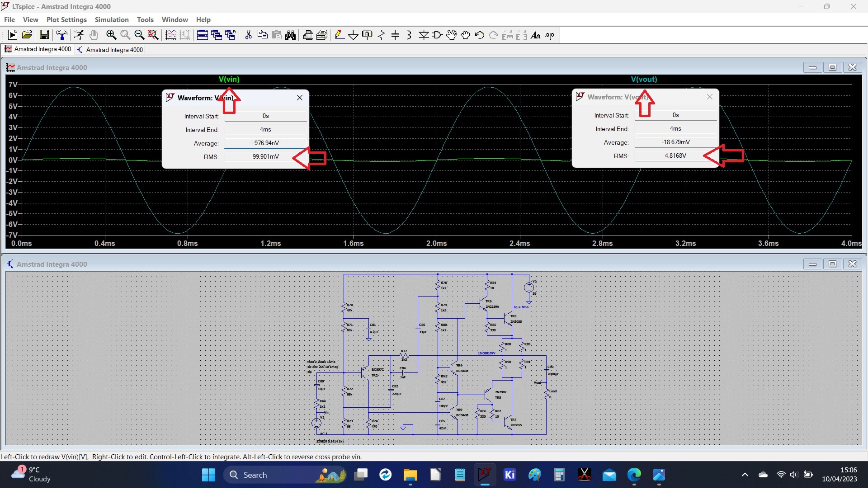
Task: Click the V(vin) trace label
Action: pos(229,79)
